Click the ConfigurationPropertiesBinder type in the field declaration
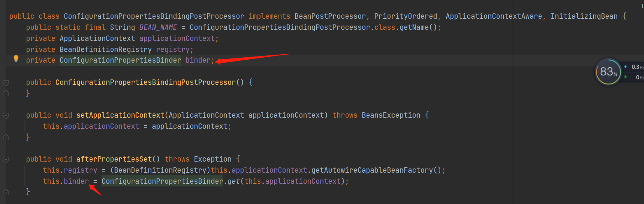Screen dimensions: 644x204 coord(120,60)
